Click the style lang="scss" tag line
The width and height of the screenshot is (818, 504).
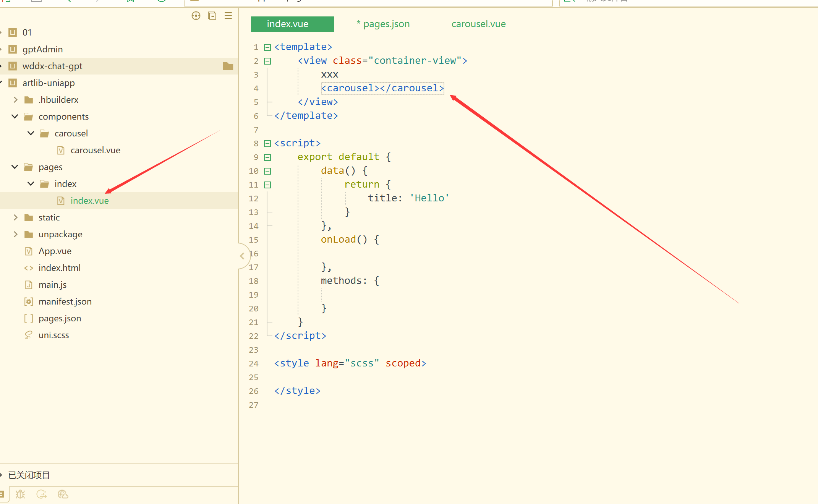[x=350, y=363]
